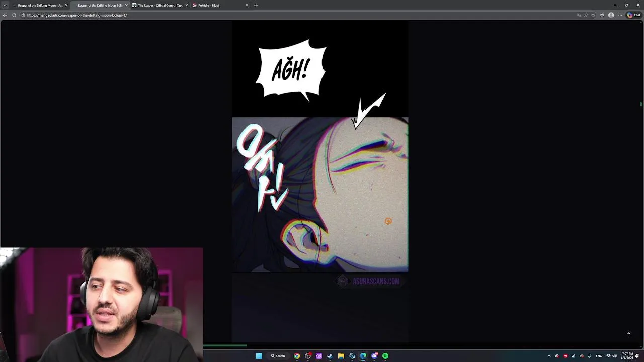Open the red-badged app next to Chrome on taskbar
644x362 pixels.
(x=308, y=356)
